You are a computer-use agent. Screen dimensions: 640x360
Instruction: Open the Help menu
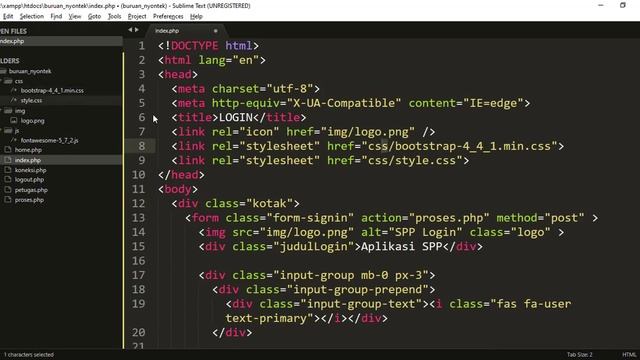pos(196,16)
